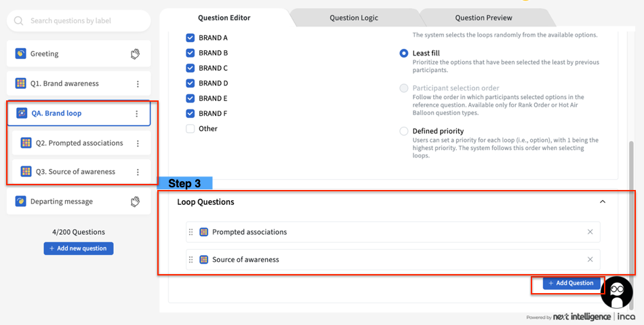Open the assistant avatar chat icon
Viewport: 644px width, 325px height.
click(x=616, y=292)
